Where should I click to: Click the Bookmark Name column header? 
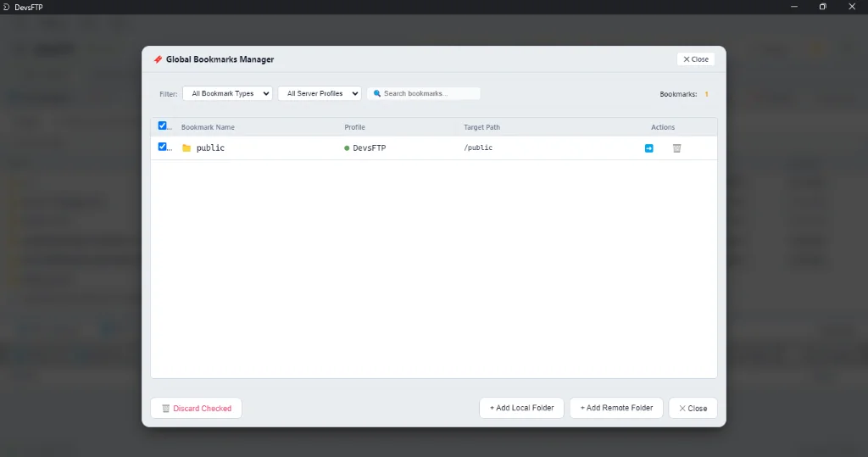coord(208,127)
